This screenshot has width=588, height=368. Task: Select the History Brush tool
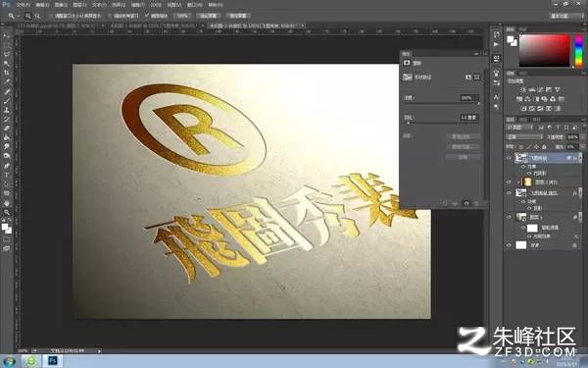(7, 119)
